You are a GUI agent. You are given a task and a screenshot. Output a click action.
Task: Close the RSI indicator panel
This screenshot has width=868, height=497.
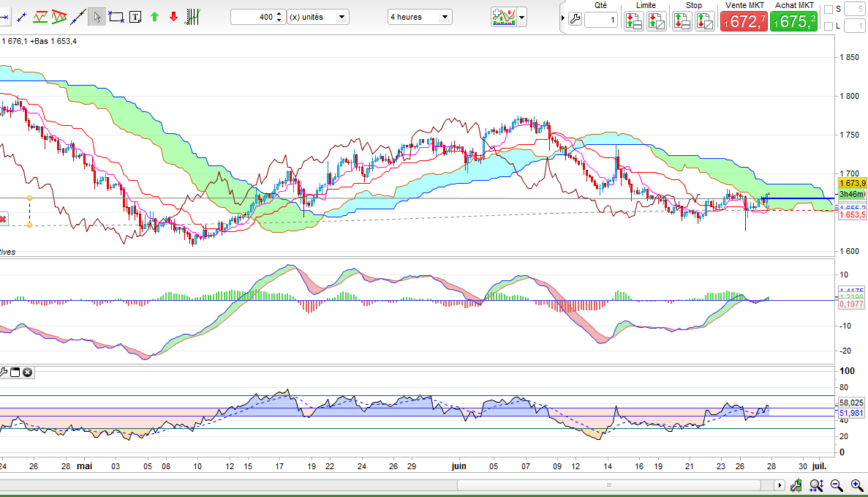pyautogui.click(x=27, y=372)
